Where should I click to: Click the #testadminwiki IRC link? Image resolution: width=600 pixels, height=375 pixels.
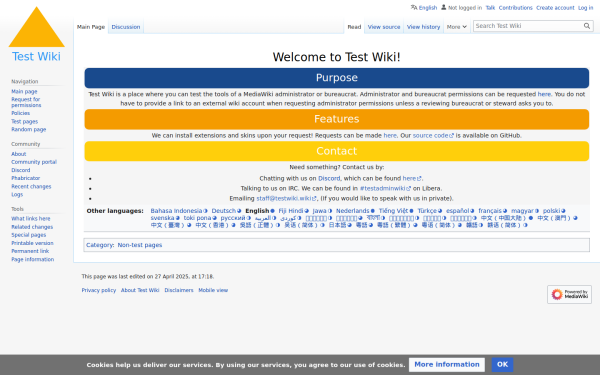pyautogui.click(x=385, y=188)
